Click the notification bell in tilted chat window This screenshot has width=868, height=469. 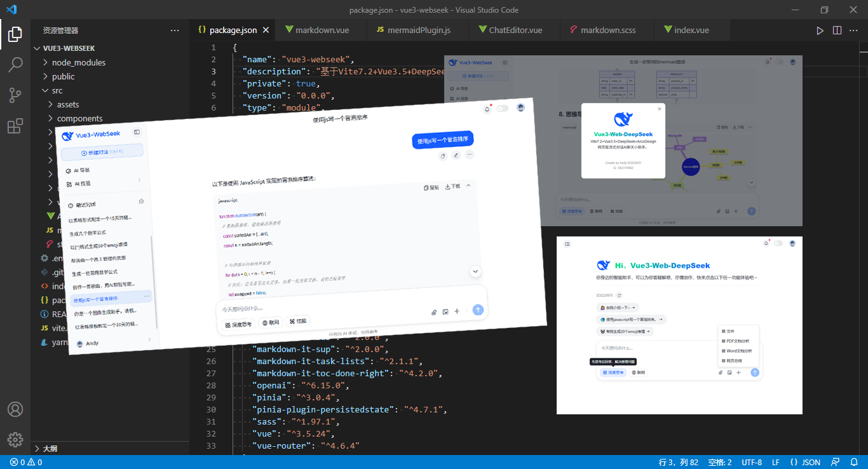tap(487, 109)
